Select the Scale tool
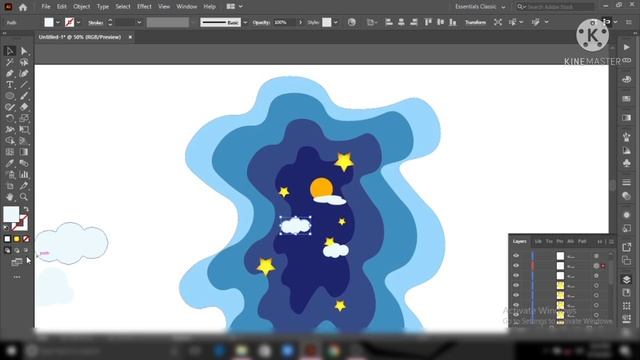Screen dimensions: 640x360 [24, 118]
